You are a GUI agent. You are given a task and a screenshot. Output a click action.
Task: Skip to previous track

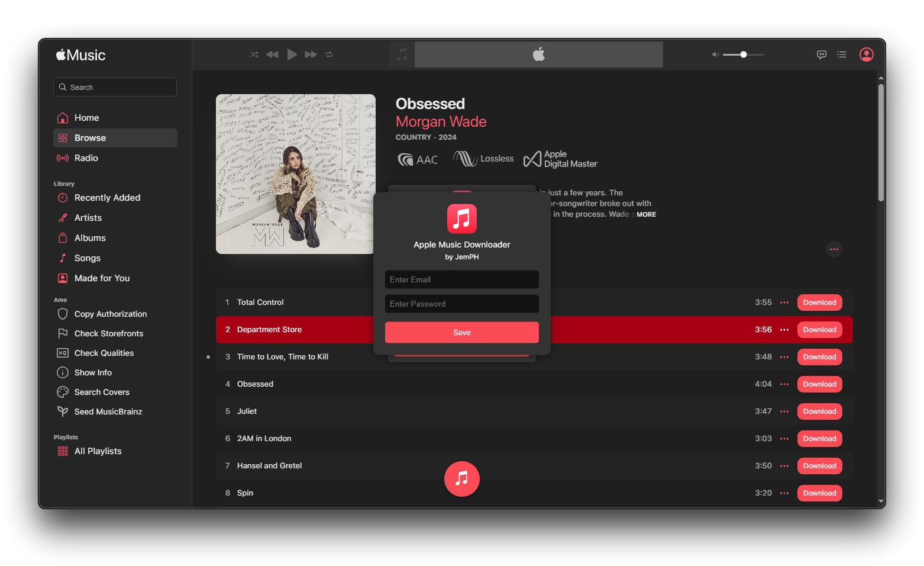coord(272,54)
